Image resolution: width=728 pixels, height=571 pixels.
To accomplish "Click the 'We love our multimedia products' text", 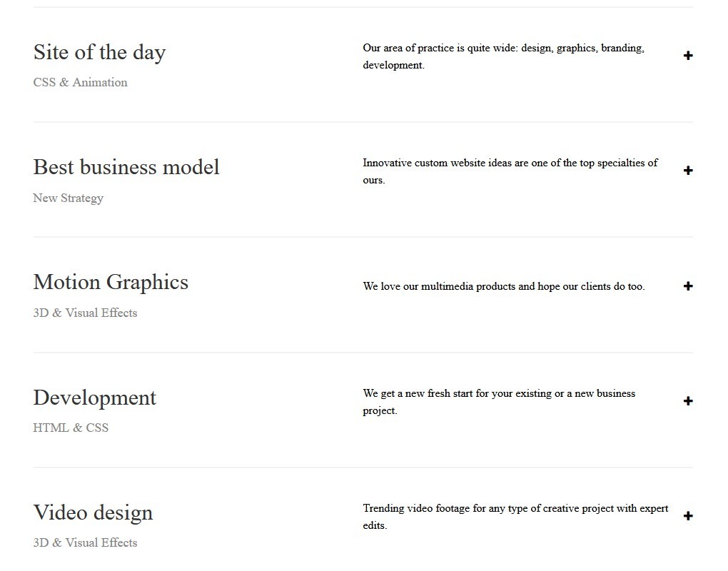I will (x=503, y=286).
